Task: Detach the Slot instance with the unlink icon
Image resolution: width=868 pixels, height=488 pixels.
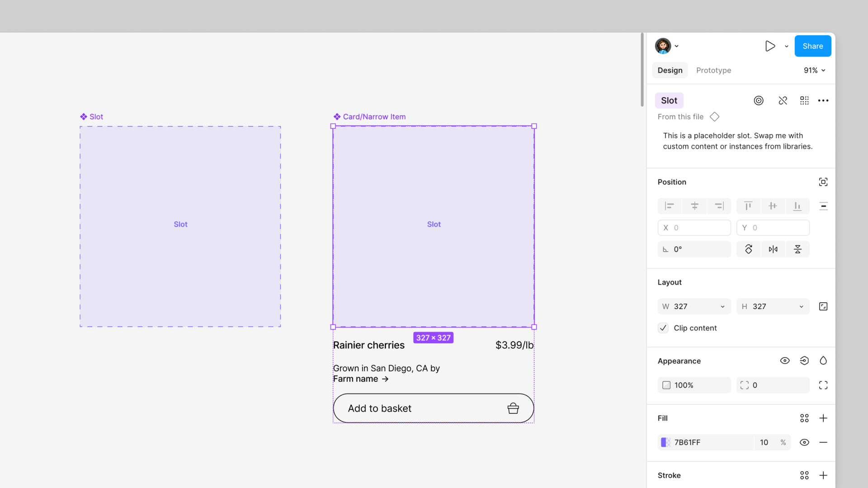Action: pos(783,100)
